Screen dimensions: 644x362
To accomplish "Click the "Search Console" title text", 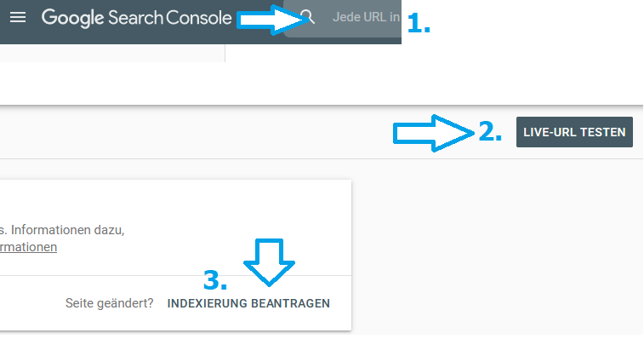I will (177, 17).
